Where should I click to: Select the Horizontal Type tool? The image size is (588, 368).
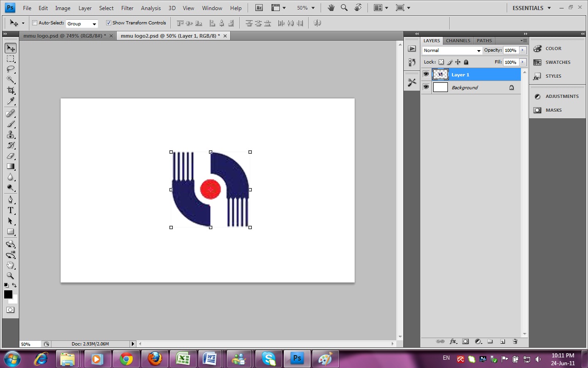point(11,210)
